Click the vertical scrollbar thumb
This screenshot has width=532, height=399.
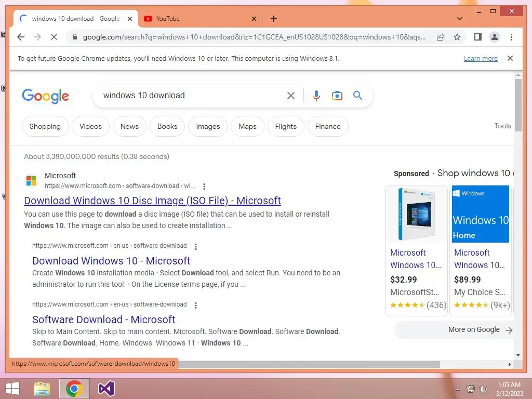click(x=518, y=105)
